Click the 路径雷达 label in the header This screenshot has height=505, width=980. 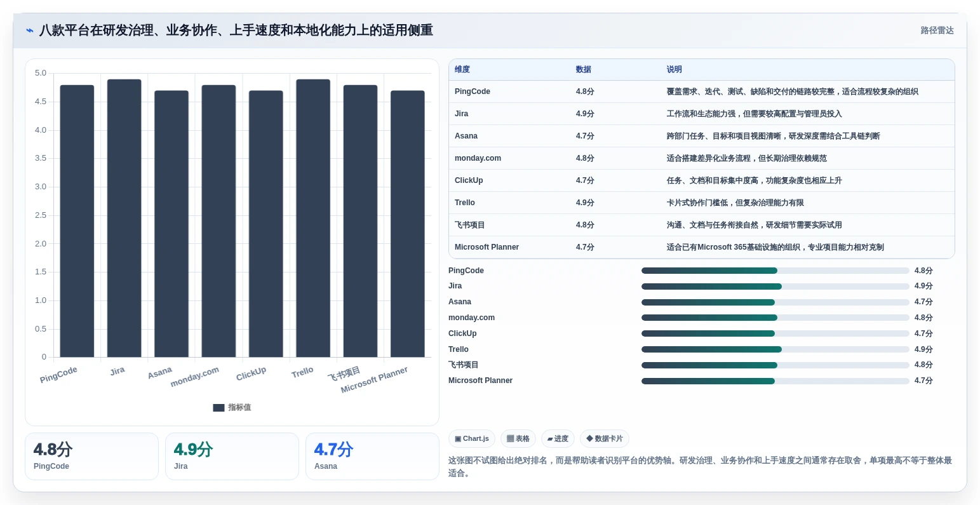[x=937, y=30]
